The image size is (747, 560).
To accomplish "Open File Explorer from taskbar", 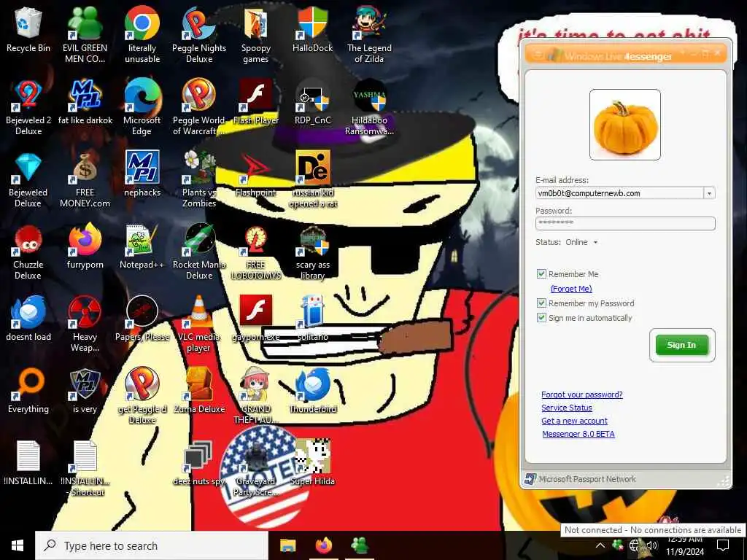I will [x=287, y=545].
